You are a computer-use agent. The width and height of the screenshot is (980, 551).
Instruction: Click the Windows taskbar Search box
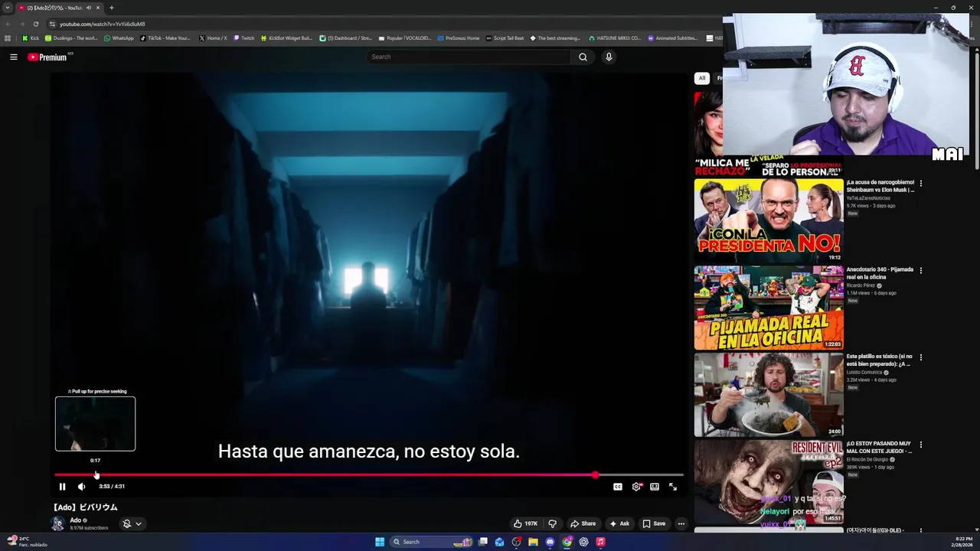point(433,542)
